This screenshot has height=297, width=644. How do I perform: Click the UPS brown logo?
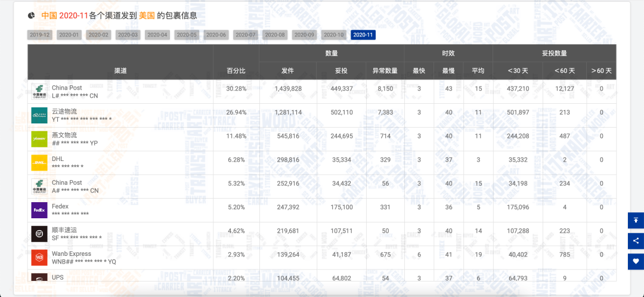(x=39, y=277)
